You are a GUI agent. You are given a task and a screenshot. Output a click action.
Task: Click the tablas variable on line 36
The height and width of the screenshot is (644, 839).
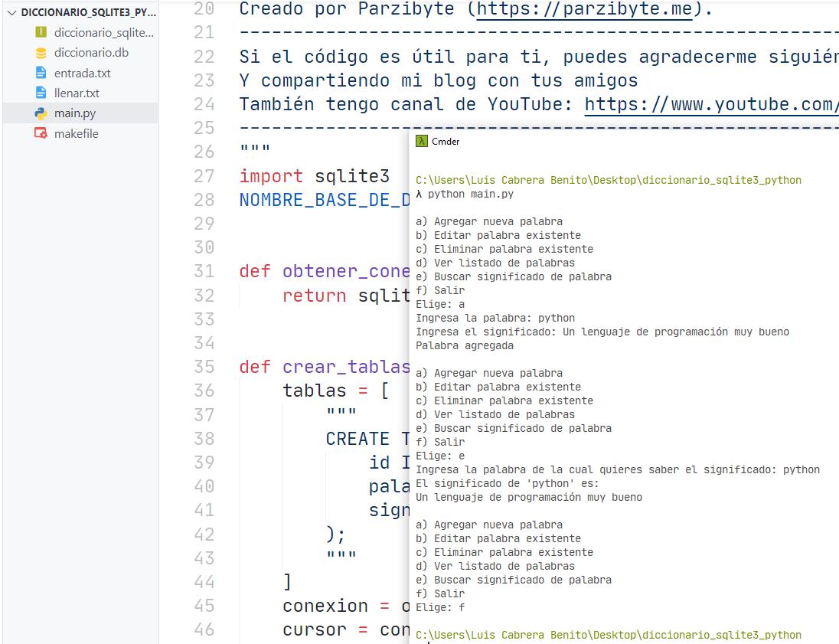click(x=314, y=391)
